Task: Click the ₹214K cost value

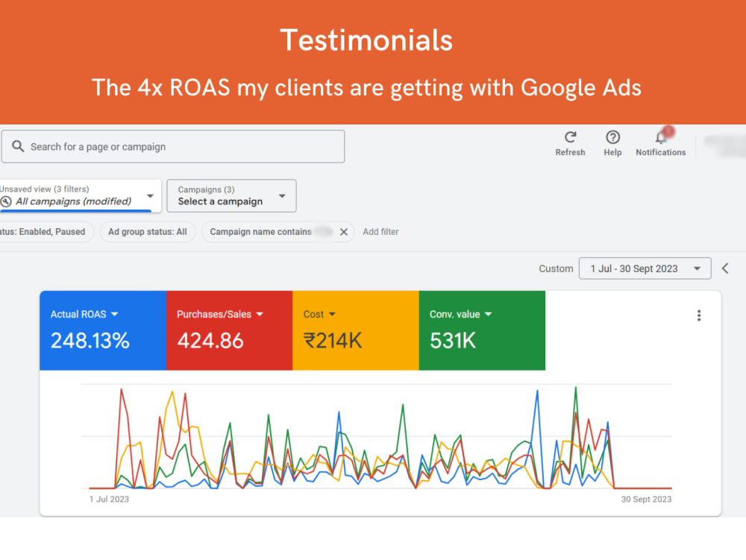Action: tap(333, 341)
